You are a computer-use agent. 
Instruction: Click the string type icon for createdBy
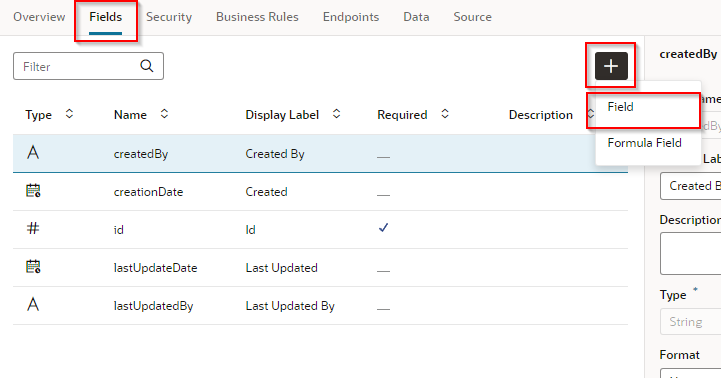coord(33,152)
